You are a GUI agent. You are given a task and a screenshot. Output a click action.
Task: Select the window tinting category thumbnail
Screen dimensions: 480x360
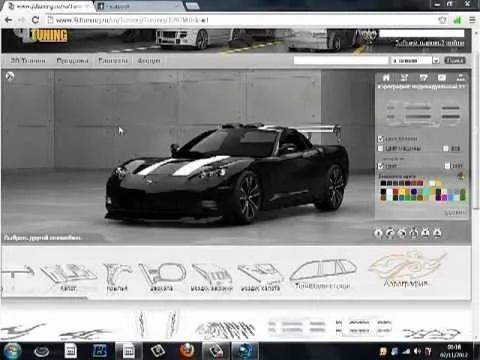[323, 274]
